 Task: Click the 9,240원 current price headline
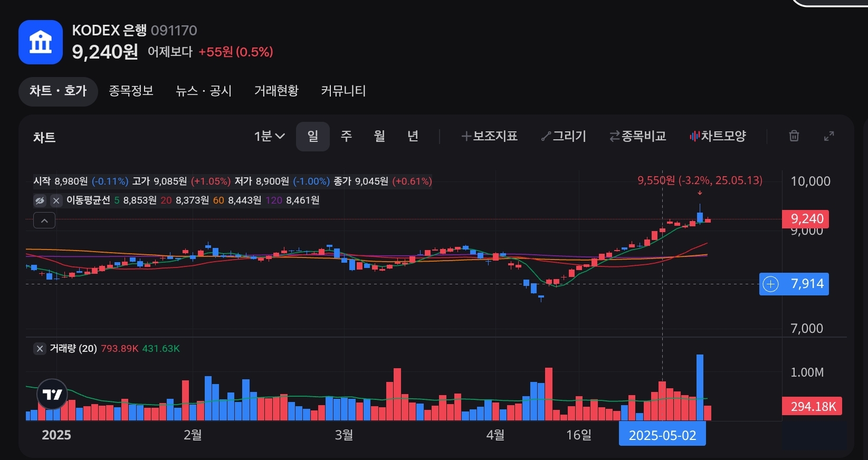(105, 52)
